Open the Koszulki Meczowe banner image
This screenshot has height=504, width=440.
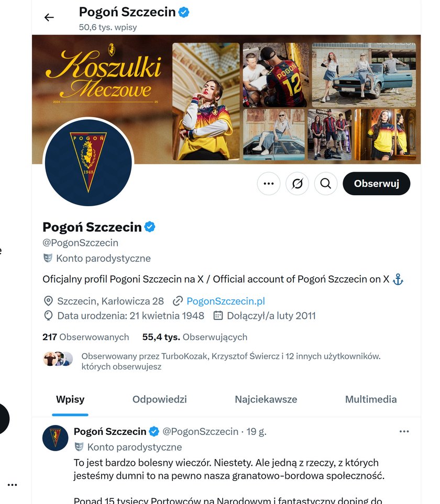pos(226,99)
